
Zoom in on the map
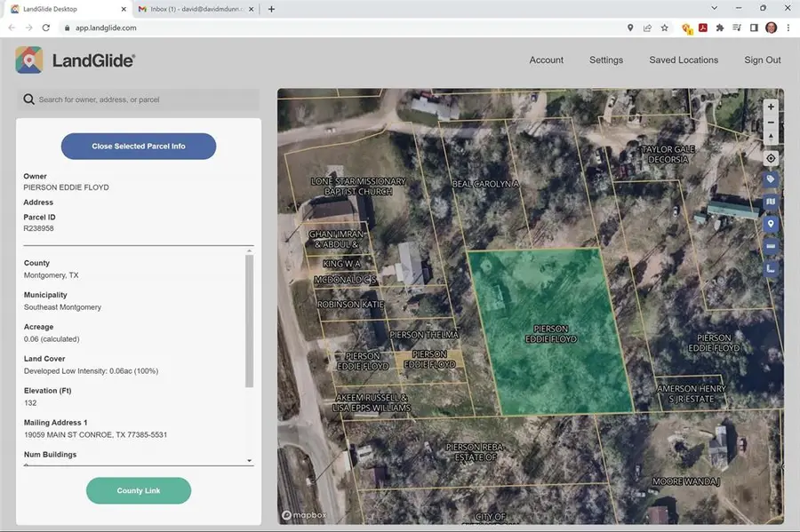pos(771,107)
